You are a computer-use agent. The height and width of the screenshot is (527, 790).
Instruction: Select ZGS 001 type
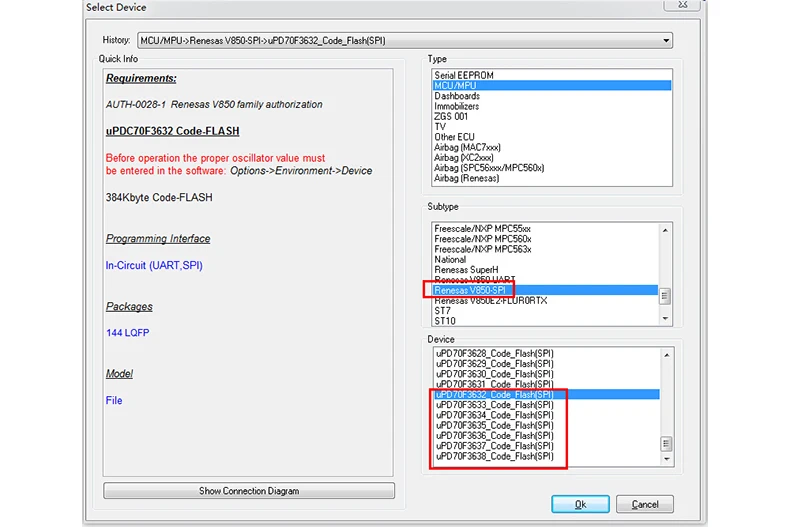[552, 116]
